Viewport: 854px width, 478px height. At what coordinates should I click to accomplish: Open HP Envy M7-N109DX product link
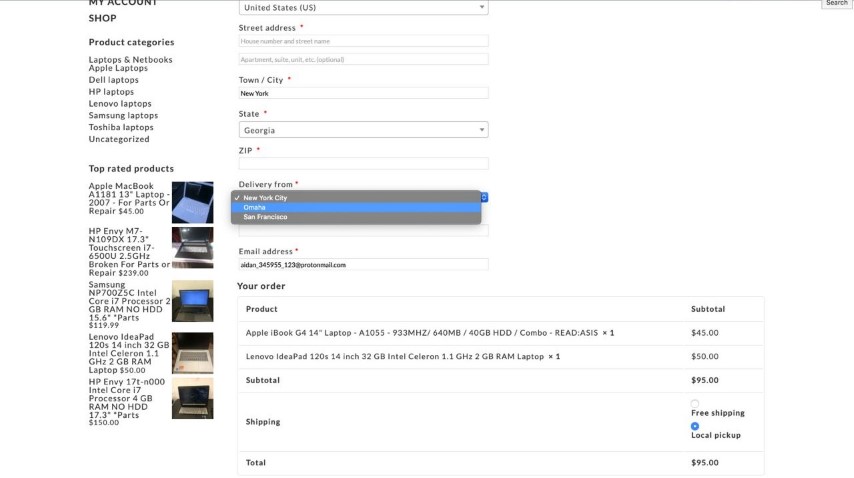point(129,252)
